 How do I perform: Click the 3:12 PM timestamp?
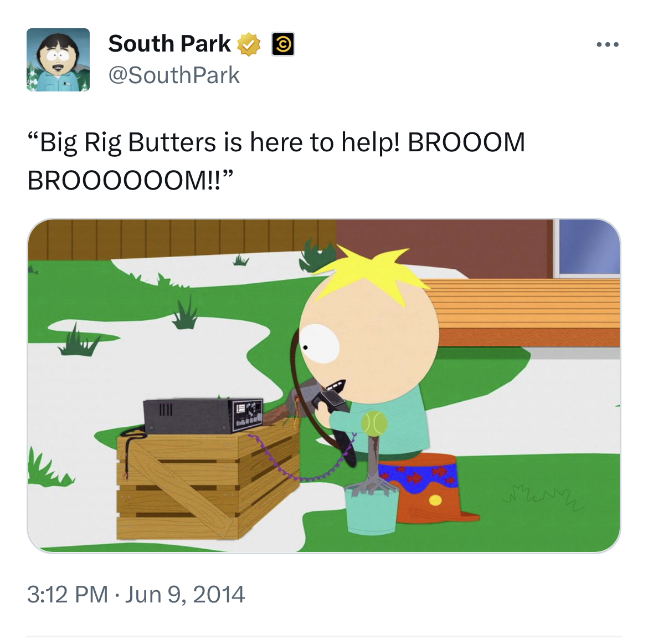[68, 594]
